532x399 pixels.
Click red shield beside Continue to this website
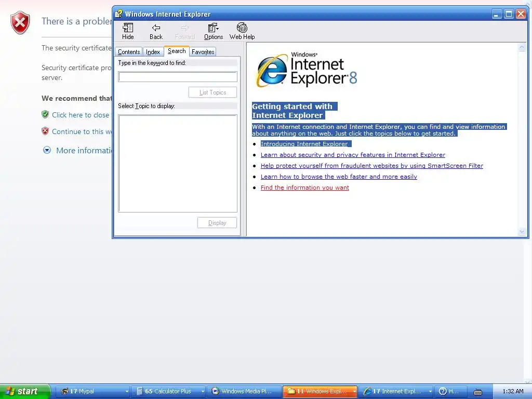click(x=45, y=131)
